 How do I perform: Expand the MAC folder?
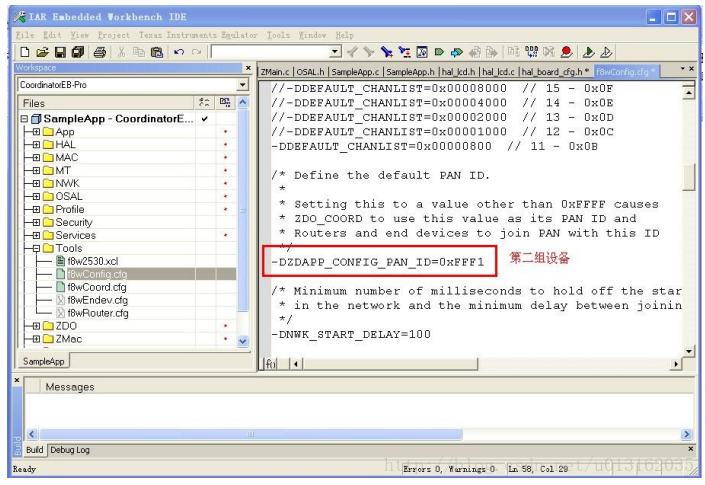pos(36,158)
